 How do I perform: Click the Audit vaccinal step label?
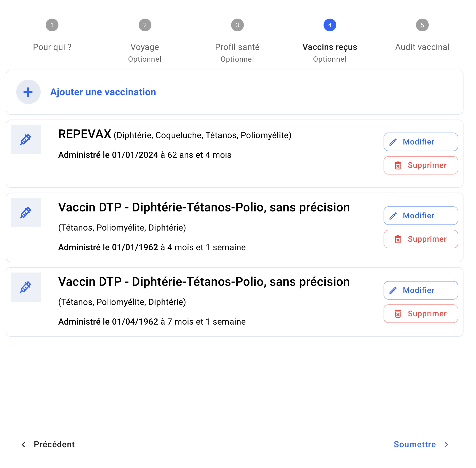coord(422,47)
